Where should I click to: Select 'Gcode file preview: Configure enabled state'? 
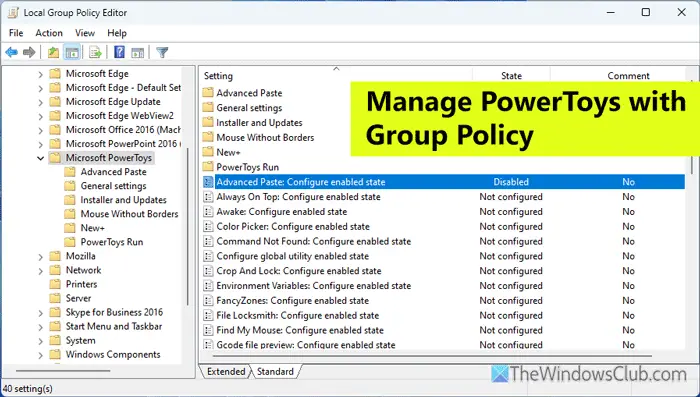[306, 345]
